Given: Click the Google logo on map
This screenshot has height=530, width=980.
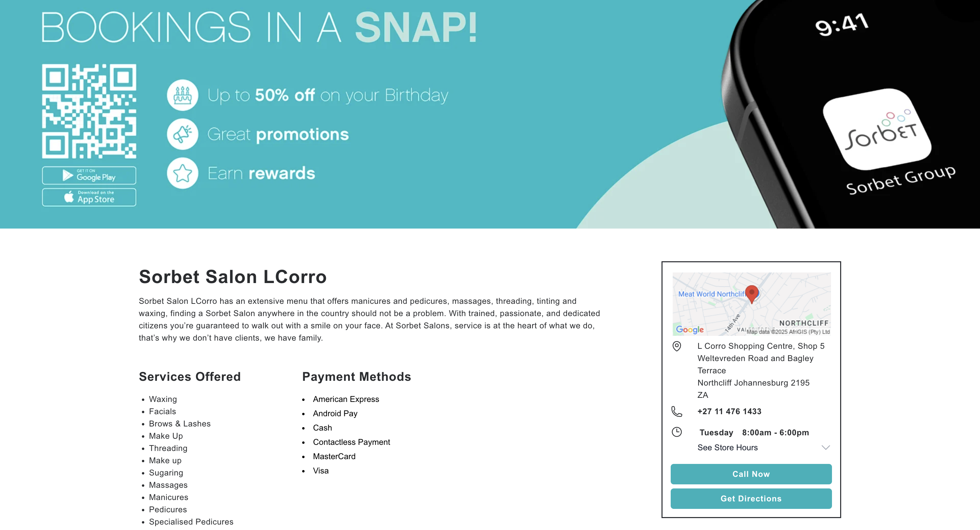Looking at the screenshot, I should (x=689, y=329).
